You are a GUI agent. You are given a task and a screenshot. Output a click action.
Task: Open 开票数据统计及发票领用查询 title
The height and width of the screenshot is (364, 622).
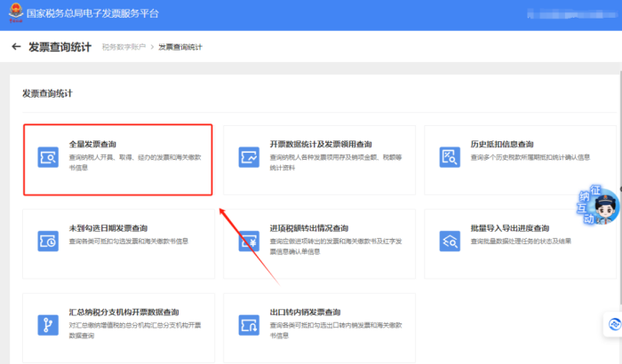(x=321, y=144)
